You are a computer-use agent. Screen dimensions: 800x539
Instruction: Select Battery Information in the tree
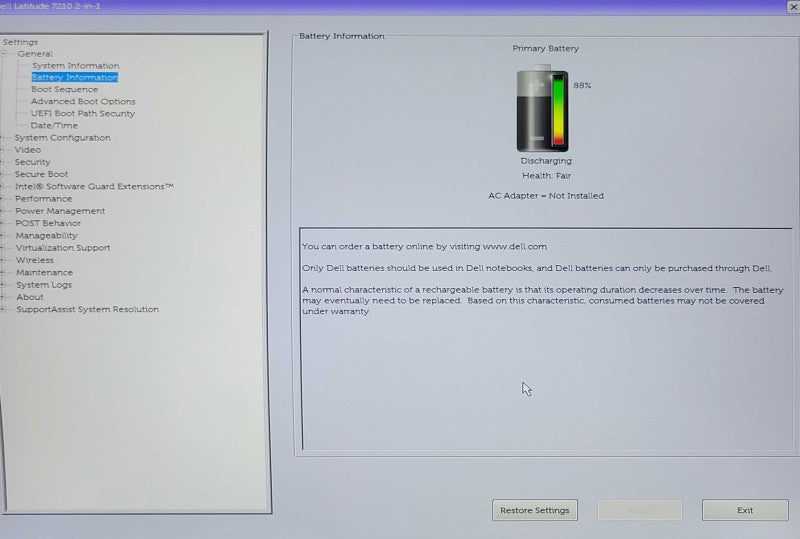(x=74, y=78)
